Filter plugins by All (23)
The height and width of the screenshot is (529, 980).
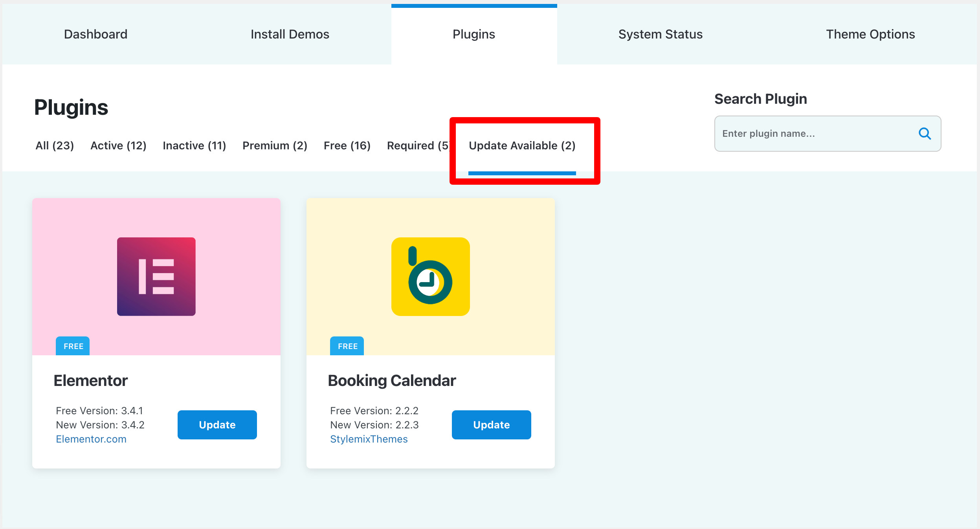point(55,145)
